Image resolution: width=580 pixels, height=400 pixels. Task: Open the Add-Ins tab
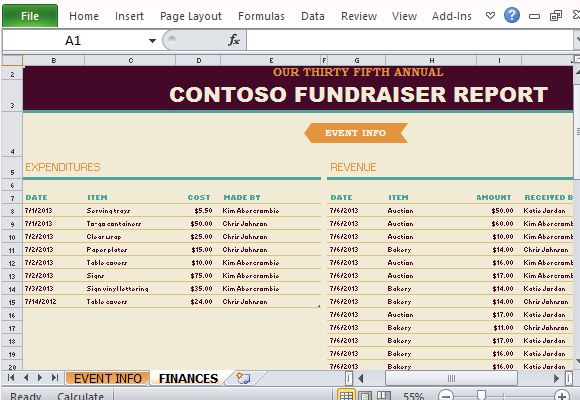coord(452,16)
